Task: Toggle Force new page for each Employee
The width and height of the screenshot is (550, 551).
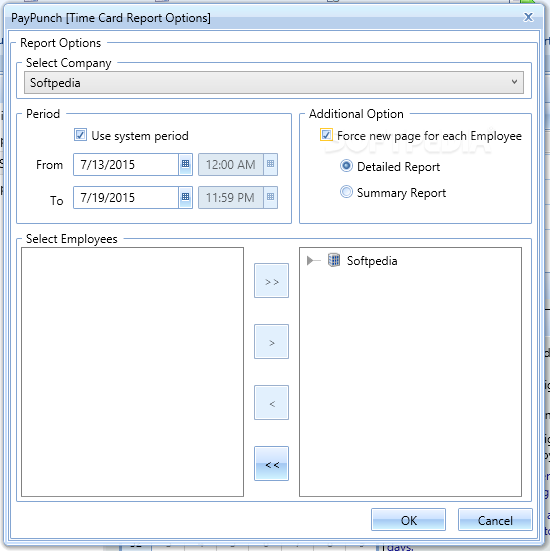Action: (326, 135)
